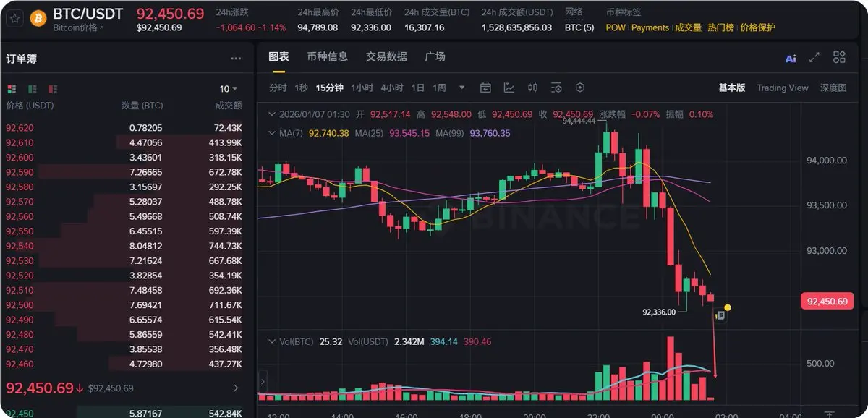Collapse the MA(7) indicator row chevron
The height and width of the screenshot is (418, 868).
point(271,133)
